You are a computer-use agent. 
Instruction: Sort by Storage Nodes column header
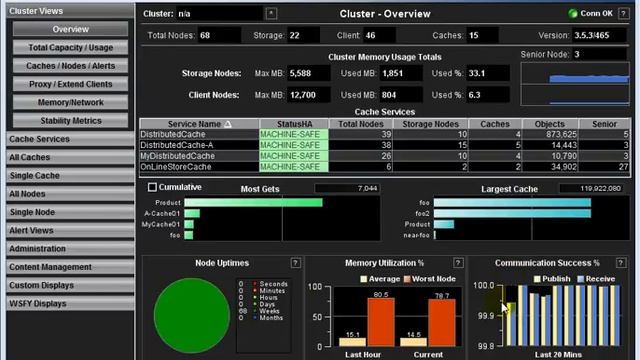tap(431, 124)
